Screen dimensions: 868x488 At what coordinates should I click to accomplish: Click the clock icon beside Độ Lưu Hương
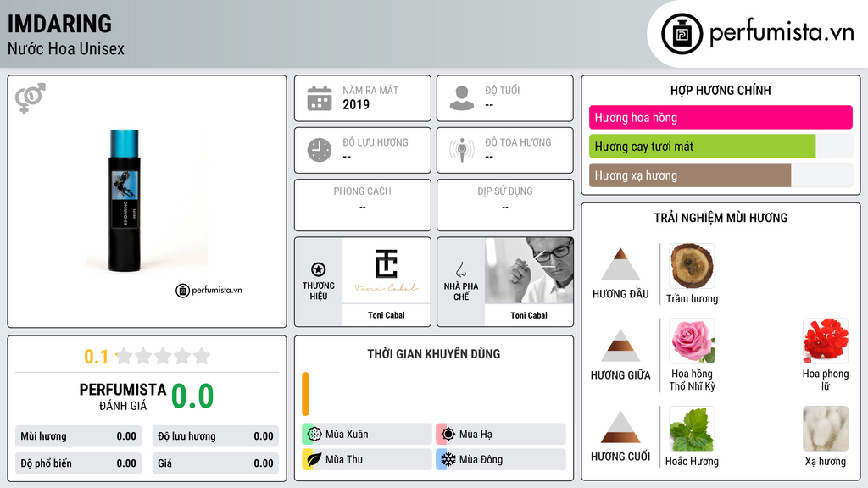320,150
